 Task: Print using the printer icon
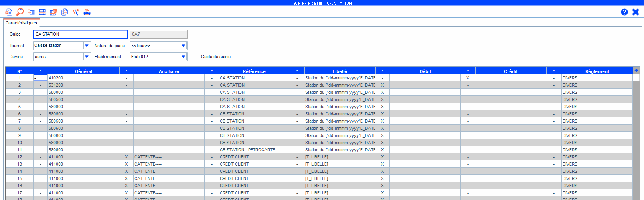tap(87, 12)
